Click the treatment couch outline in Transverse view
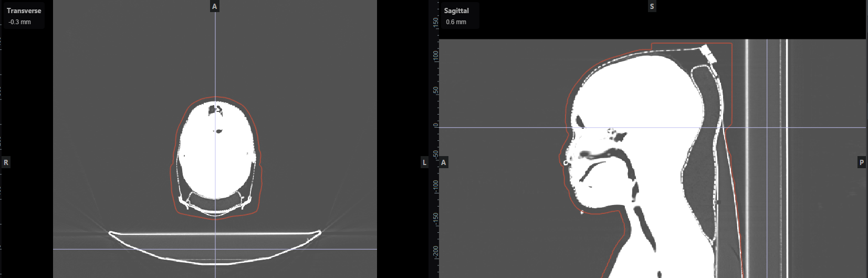 click(x=215, y=233)
